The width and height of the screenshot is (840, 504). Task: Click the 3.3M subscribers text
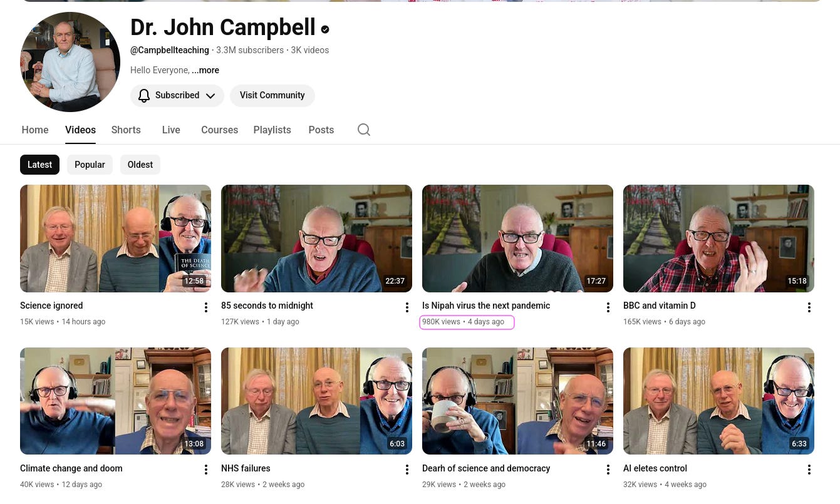(x=250, y=50)
